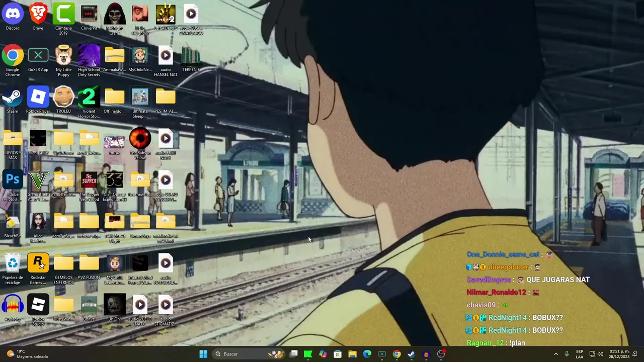Select Left 4 Dead 2 desktop icon
Screen dimensions: 644x362
(x=166, y=17)
